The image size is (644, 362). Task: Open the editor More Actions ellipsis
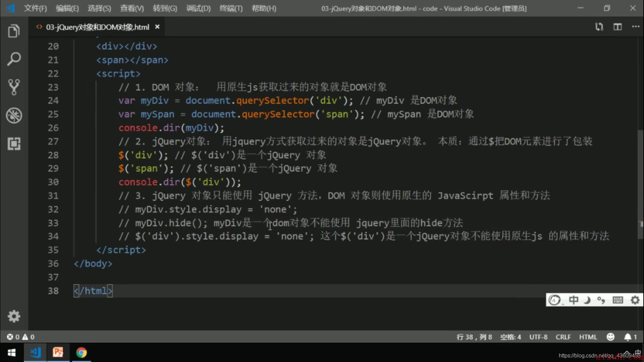pyautogui.click(x=636, y=26)
